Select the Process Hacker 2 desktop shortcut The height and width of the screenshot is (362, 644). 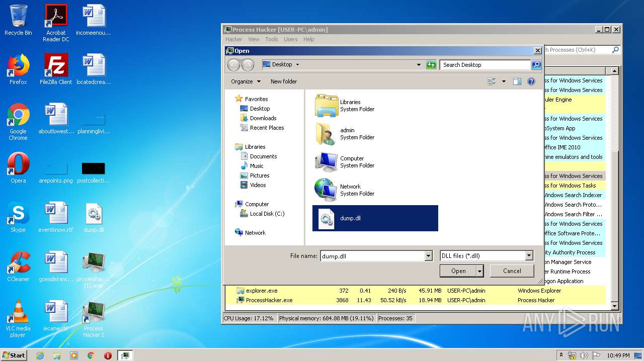click(94, 319)
